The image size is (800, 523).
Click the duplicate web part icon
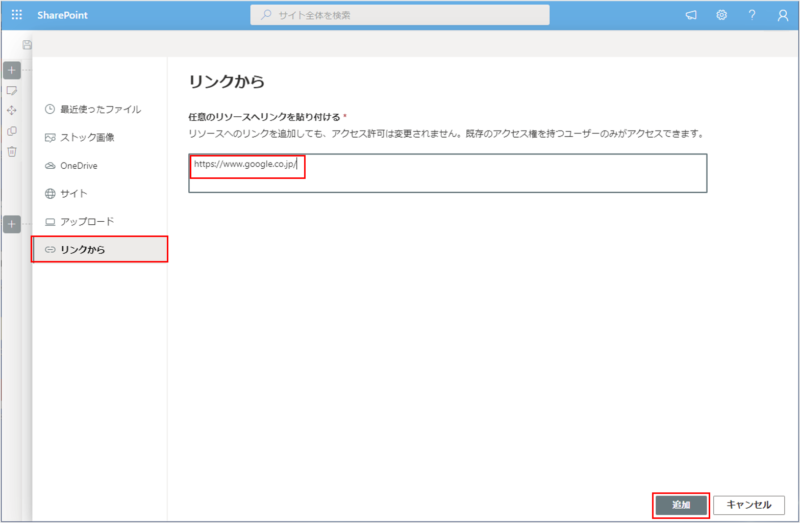pyautogui.click(x=12, y=131)
